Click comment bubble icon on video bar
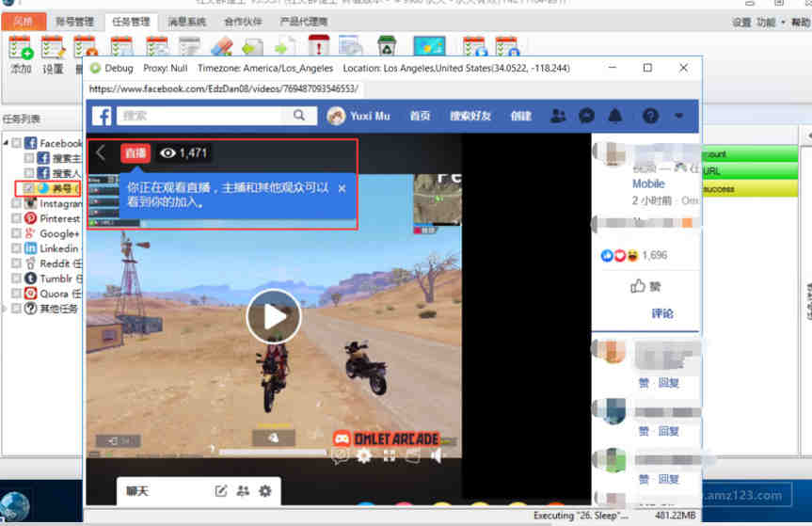812x526 pixels. [340, 455]
